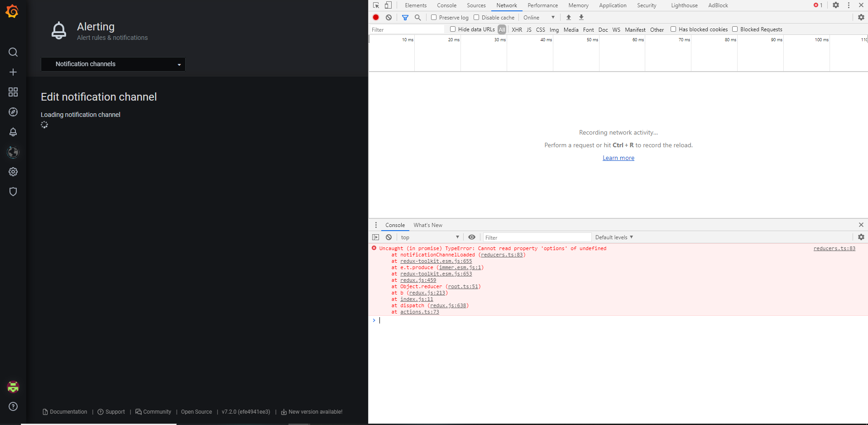This screenshot has width=868, height=425.
Task: Open the Documentation footer link
Action: (x=68, y=411)
